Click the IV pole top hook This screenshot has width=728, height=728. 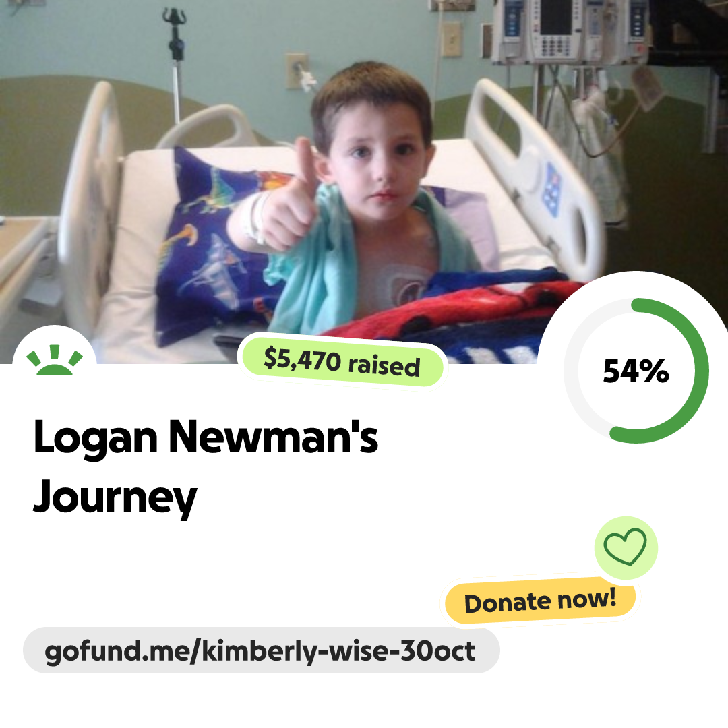[174, 18]
